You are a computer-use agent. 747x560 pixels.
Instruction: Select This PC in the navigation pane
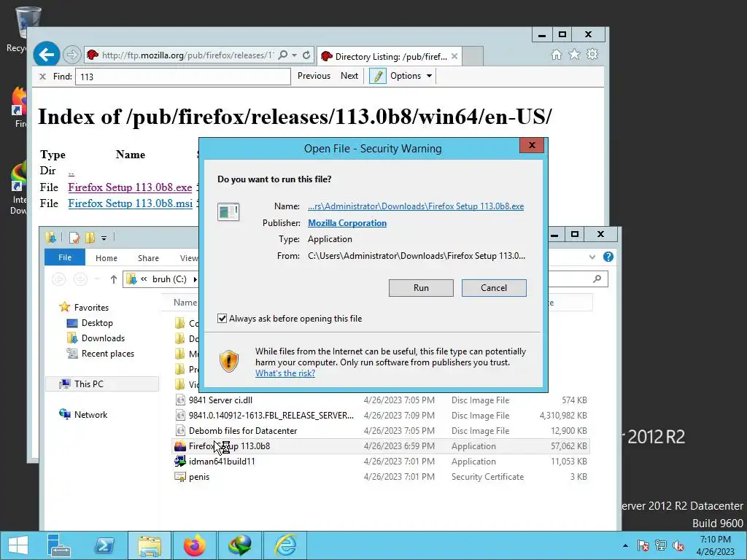tap(102, 384)
